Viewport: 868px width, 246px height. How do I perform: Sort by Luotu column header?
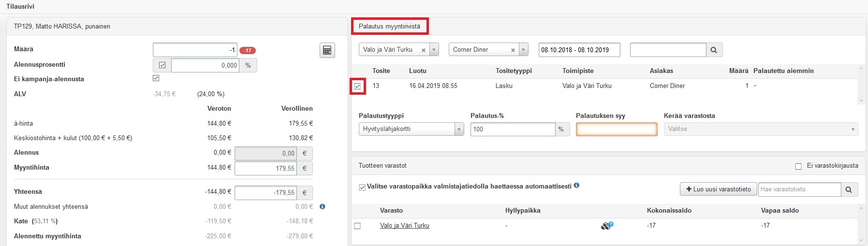coord(417,71)
